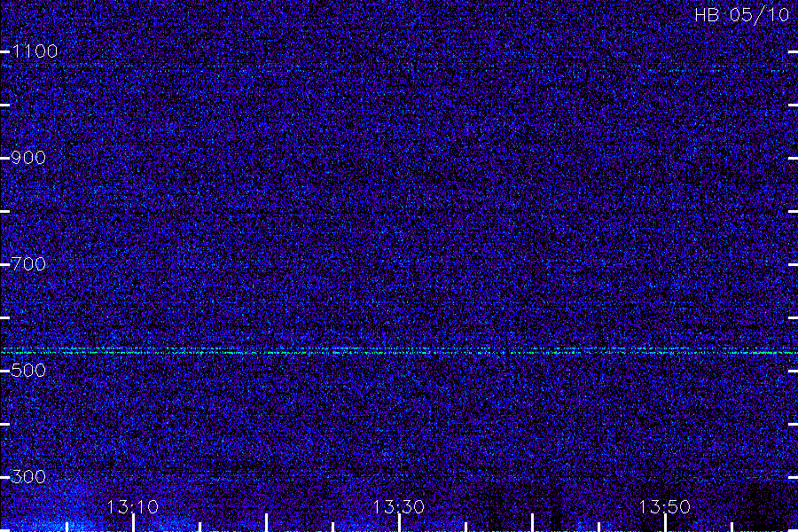Click the time tick mark below 13:50

point(665,523)
